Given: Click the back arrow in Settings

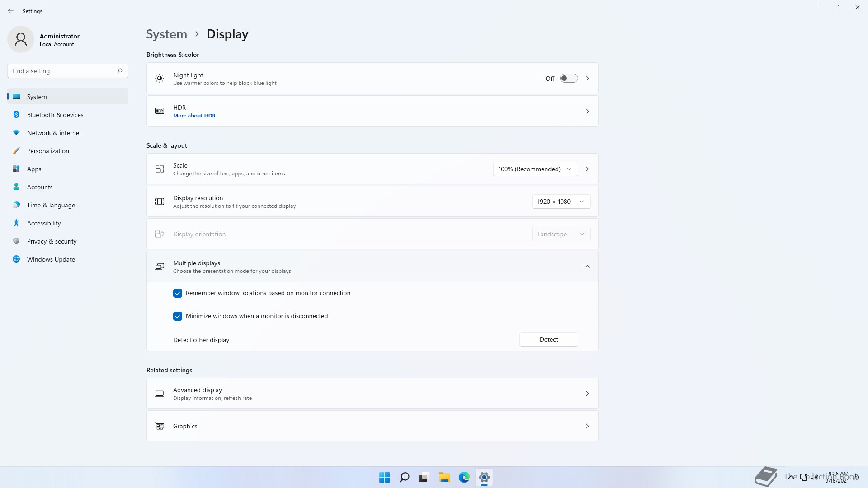Looking at the screenshot, I should pyautogui.click(x=11, y=11).
